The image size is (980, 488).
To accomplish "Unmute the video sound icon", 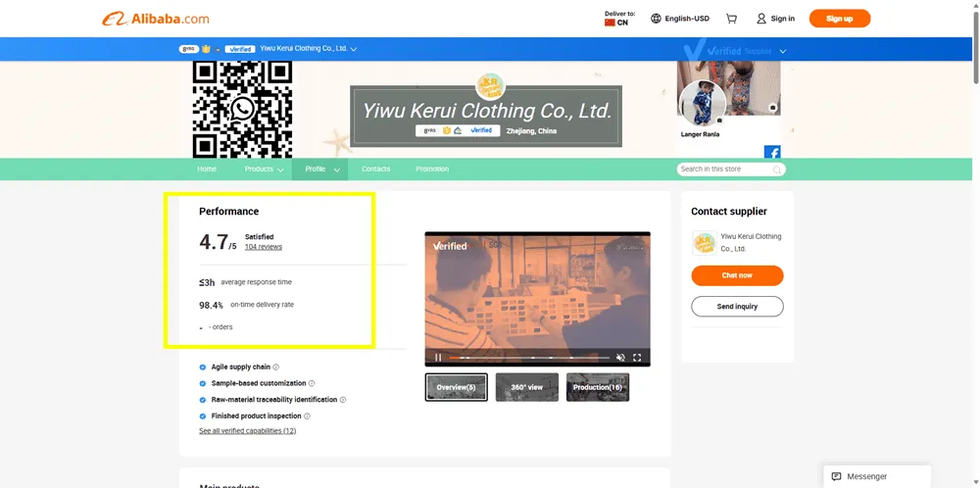I will (620, 358).
